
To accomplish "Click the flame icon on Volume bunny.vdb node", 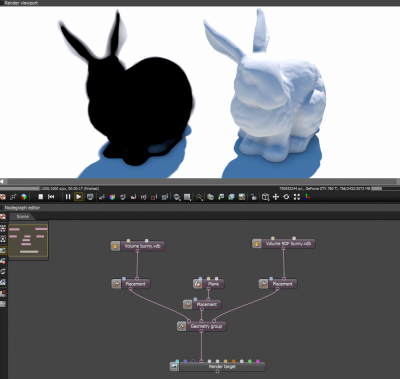I will tap(115, 246).
